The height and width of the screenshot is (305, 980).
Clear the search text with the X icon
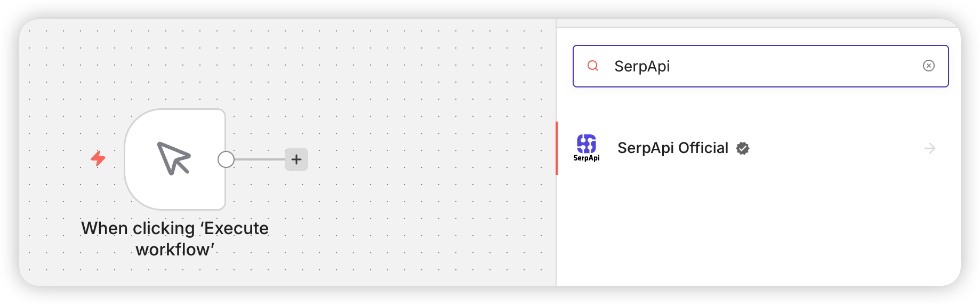(x=928, y=66)
